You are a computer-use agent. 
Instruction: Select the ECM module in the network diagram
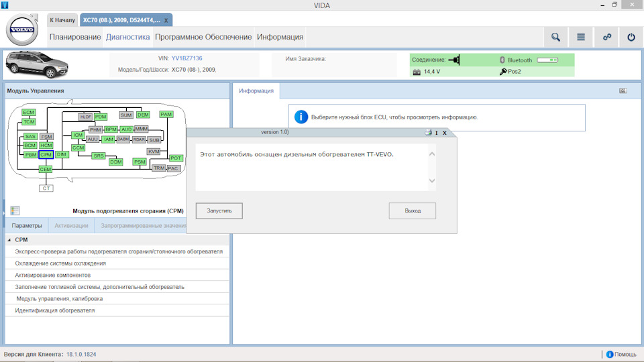click(29, 113)
